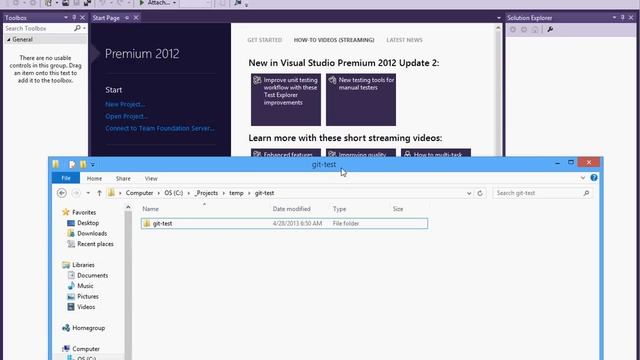Click the Explorer Forward arrow
640x360 pixels.
tap(76, 193)
